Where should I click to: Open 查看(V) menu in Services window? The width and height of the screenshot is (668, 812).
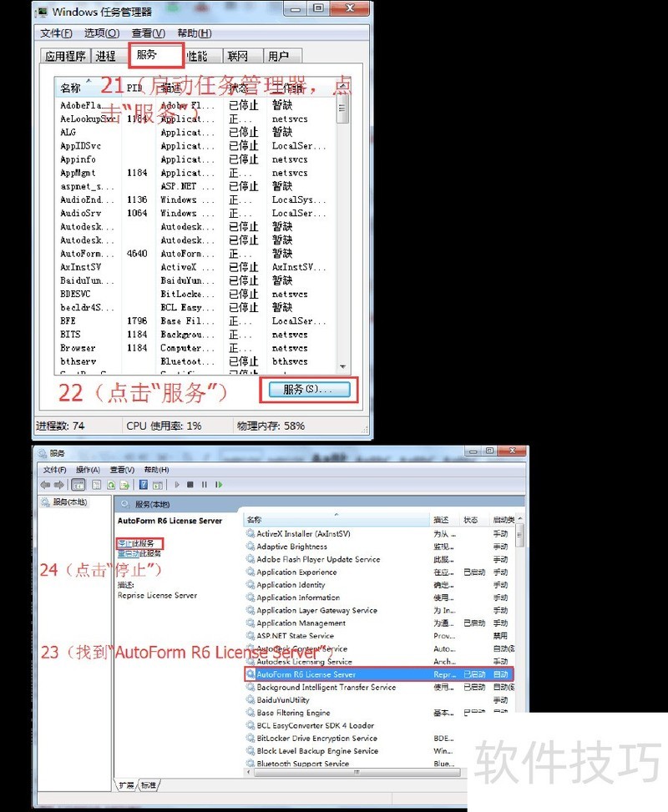click(x=122, y=470)
